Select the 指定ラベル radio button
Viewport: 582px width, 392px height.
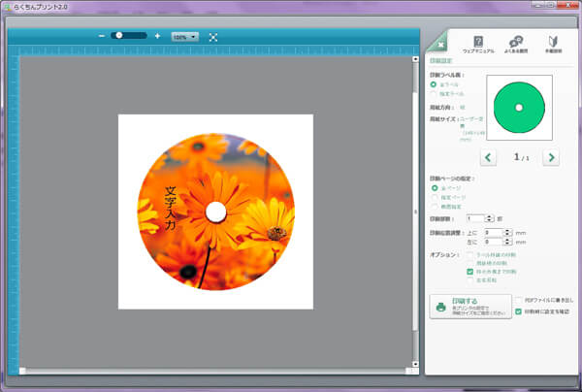434,93
